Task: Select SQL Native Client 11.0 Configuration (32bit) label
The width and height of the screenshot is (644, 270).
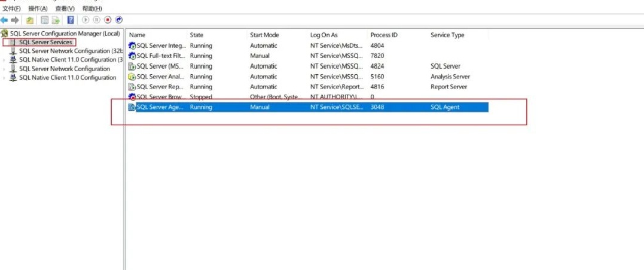Action: click(x=71, y=60)
